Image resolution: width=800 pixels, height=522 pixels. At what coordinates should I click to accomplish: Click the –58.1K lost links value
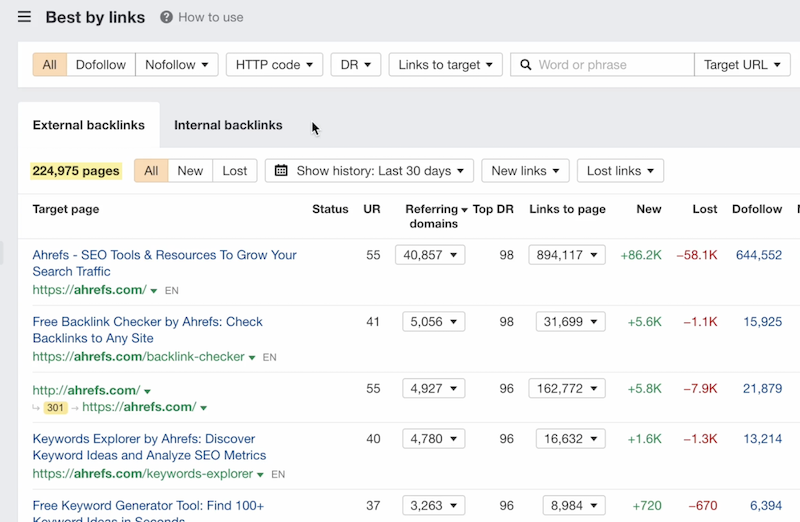pyautogui.click(x=697, y=255)
